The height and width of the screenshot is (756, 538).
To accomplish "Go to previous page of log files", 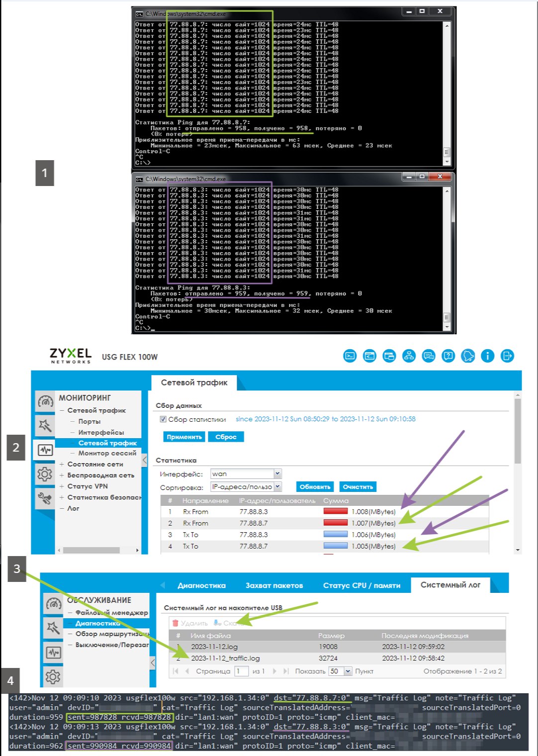I will pos(187,671).
